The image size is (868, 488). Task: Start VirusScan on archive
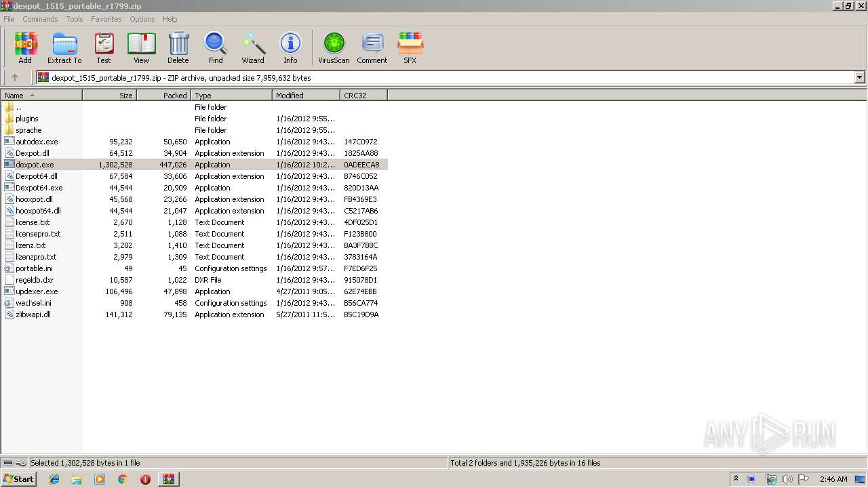334,47
